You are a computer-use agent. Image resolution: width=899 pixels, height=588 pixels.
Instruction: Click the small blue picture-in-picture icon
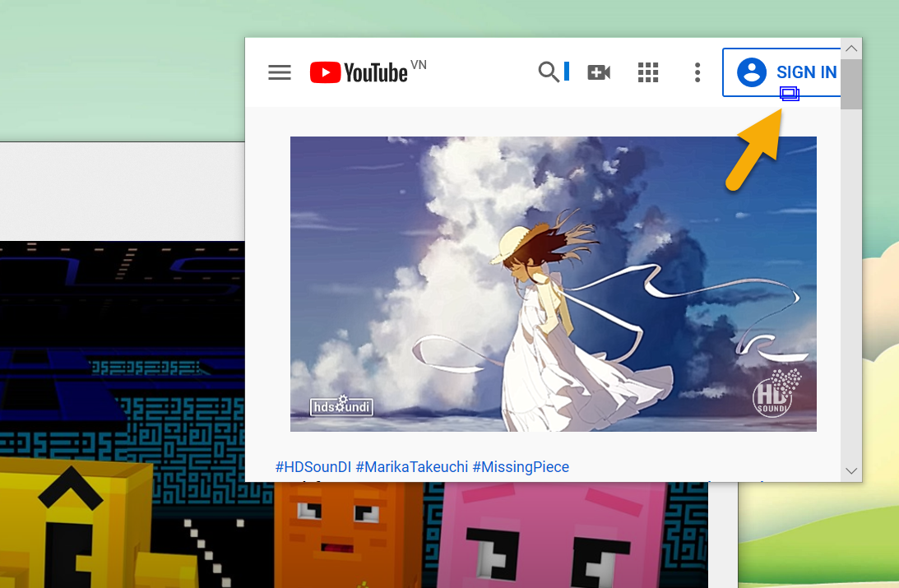(789, 95)
